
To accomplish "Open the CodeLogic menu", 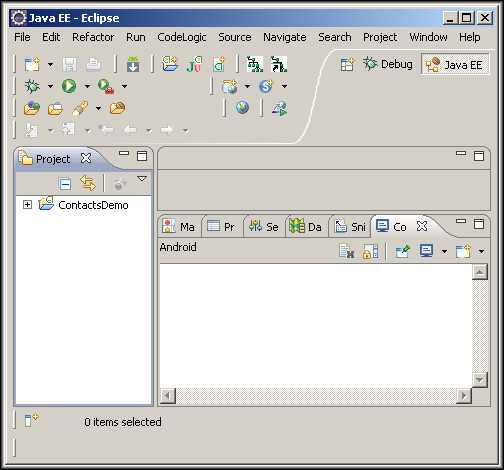I will coord(182,37).
